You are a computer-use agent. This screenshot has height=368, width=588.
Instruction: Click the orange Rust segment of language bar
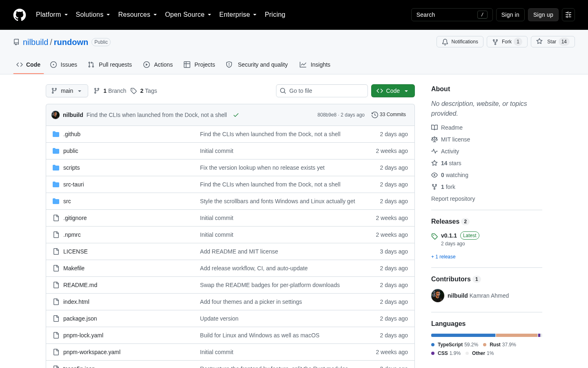tap(517, 335)
